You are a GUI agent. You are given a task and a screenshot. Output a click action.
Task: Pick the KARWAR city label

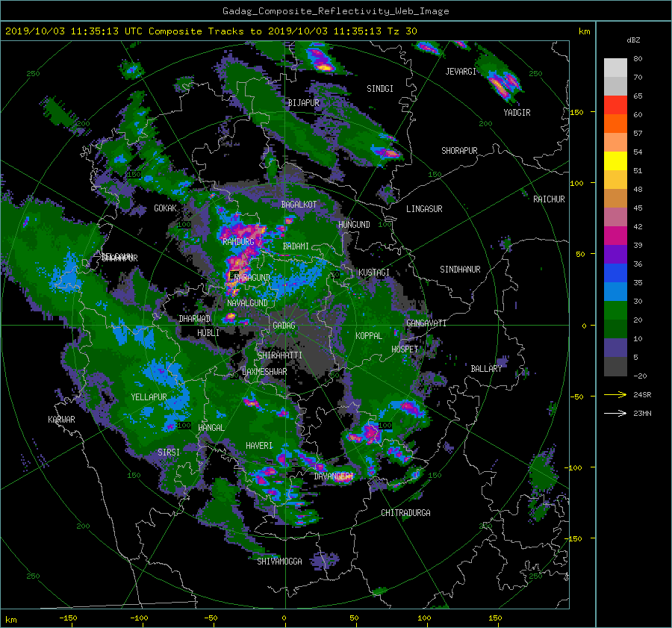(x=61, y=420)
